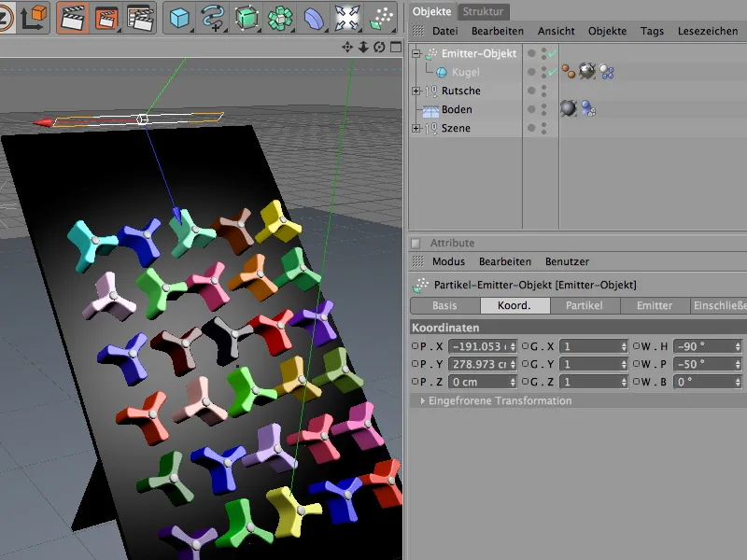This screenshot has height=560, width=747.
Task: Click the Render View clapperboard icon
Action: tap(73, 17)
